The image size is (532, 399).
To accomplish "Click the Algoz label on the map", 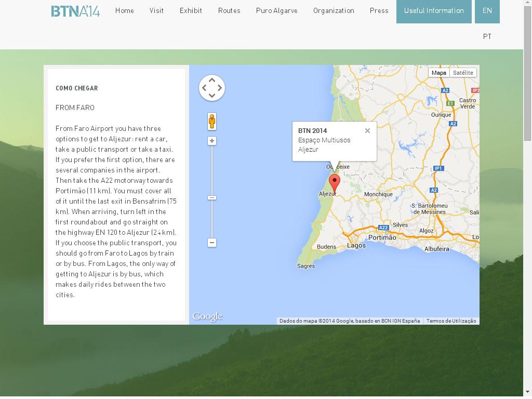I will pos(426,231).
